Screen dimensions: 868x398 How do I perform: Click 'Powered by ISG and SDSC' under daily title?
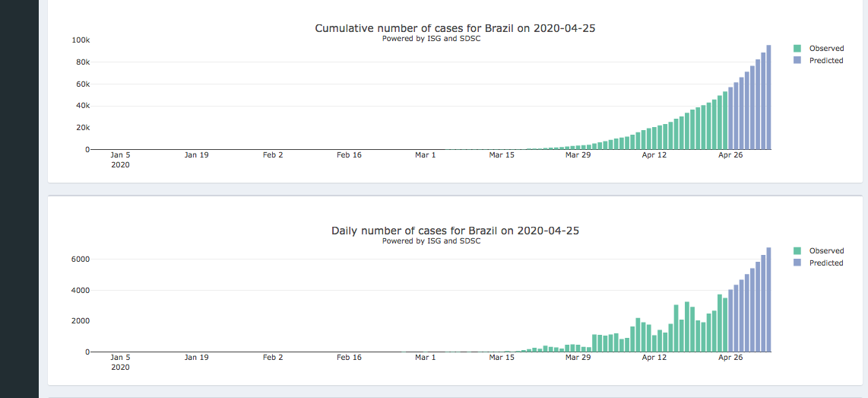tap(431, 240)
